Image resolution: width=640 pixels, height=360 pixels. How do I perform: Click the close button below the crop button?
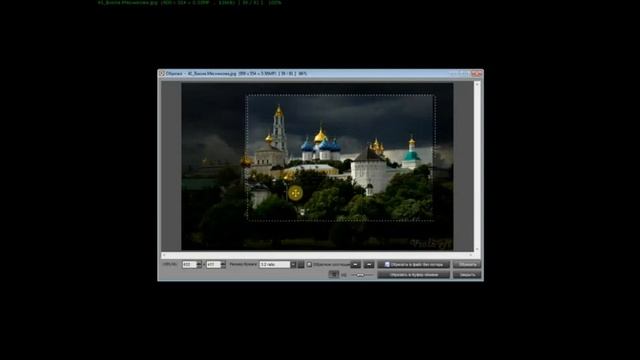point(467,275)
